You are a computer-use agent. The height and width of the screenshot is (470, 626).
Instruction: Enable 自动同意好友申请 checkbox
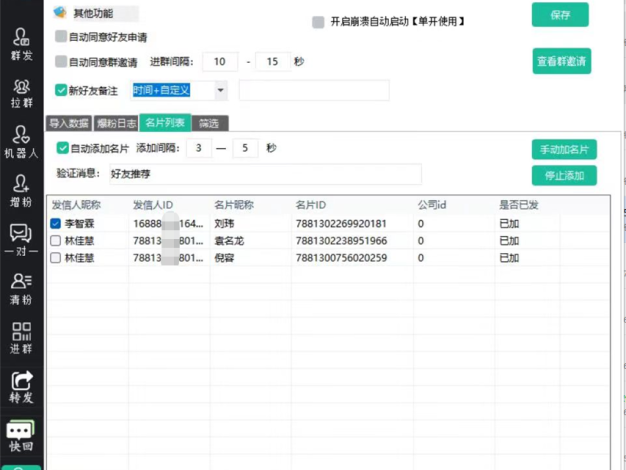coord(61,36)
